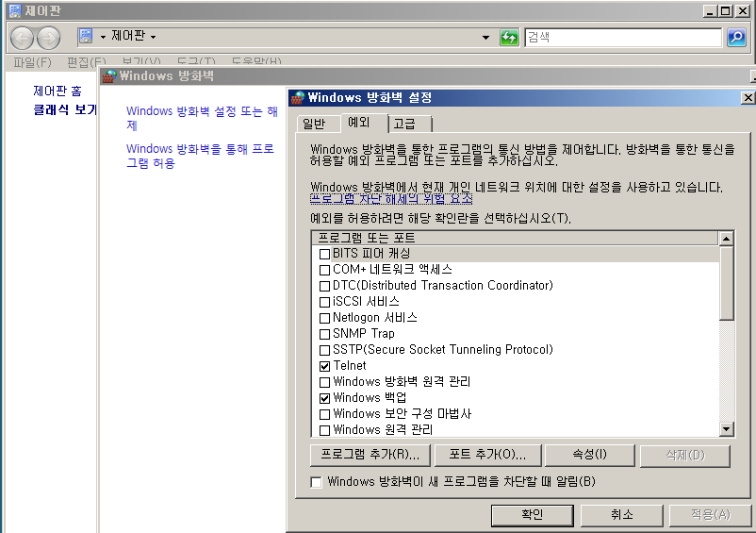Viewport: 756px width, 533px height.
Task: Enable the SNMP Trap exception
Action: (x=324, y=334)
